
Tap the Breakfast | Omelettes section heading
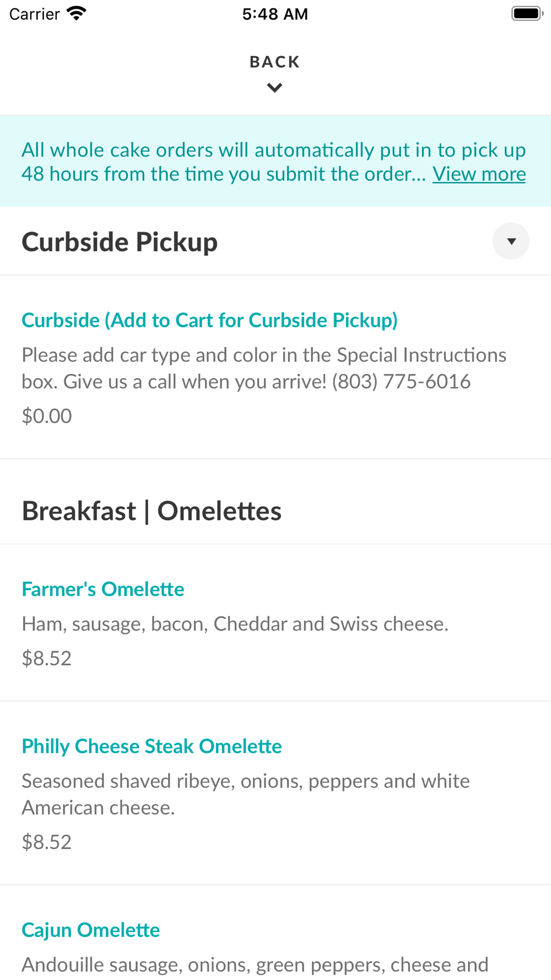coord(152,511)
